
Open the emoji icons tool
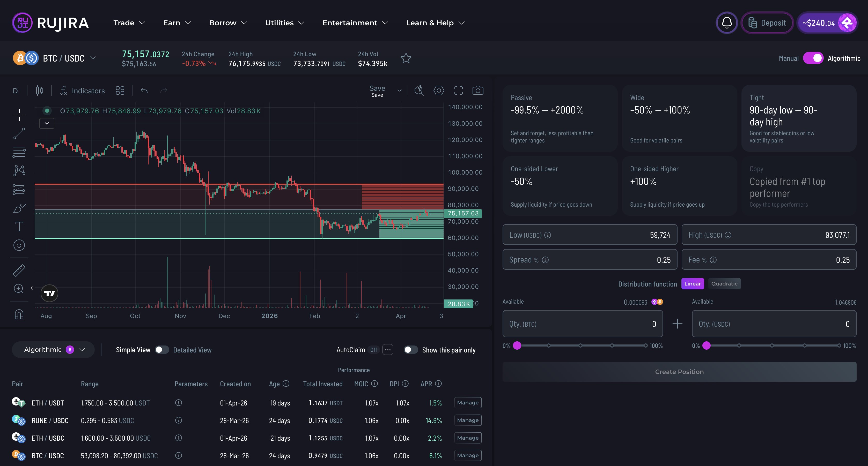[x=19, y=245]
